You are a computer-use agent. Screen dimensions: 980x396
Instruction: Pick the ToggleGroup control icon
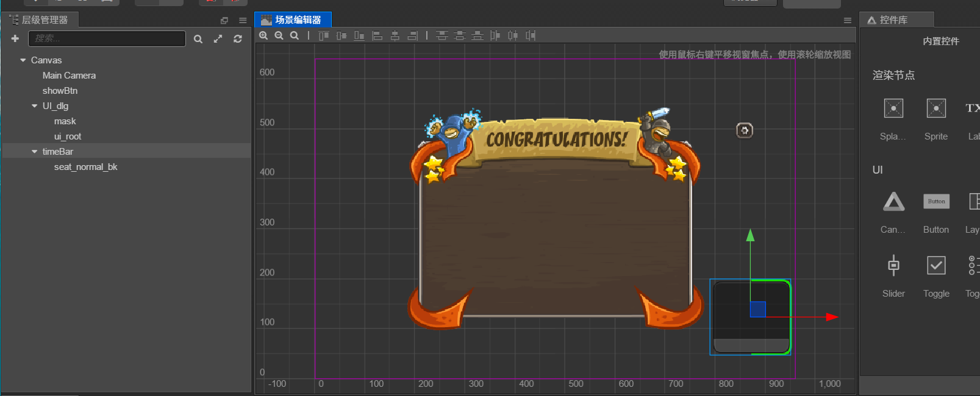pyautogui.click(x=974, y=265)
